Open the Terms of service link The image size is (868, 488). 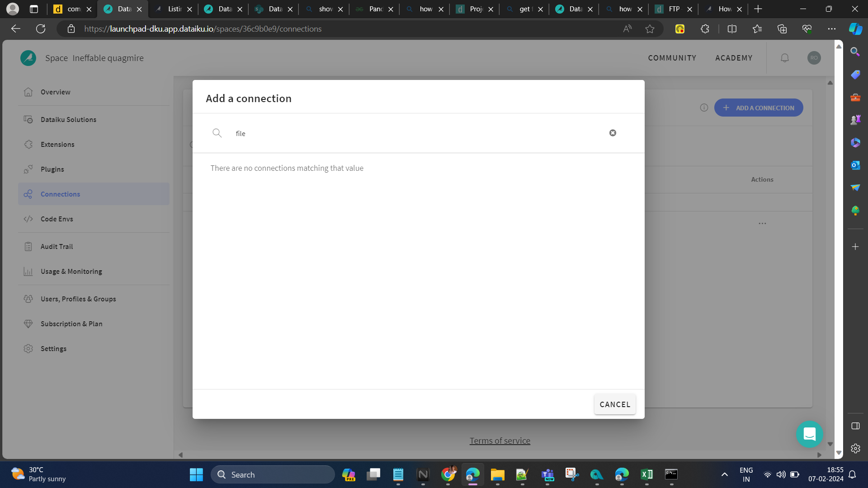500,441
